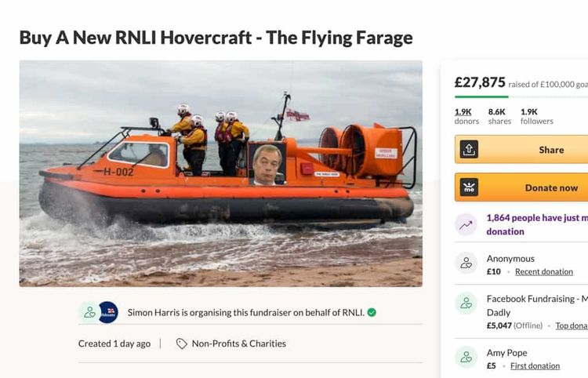Click the green verified checkmark badge
The height and width of the screenshot is (378, 588).
tap(372, 312)
